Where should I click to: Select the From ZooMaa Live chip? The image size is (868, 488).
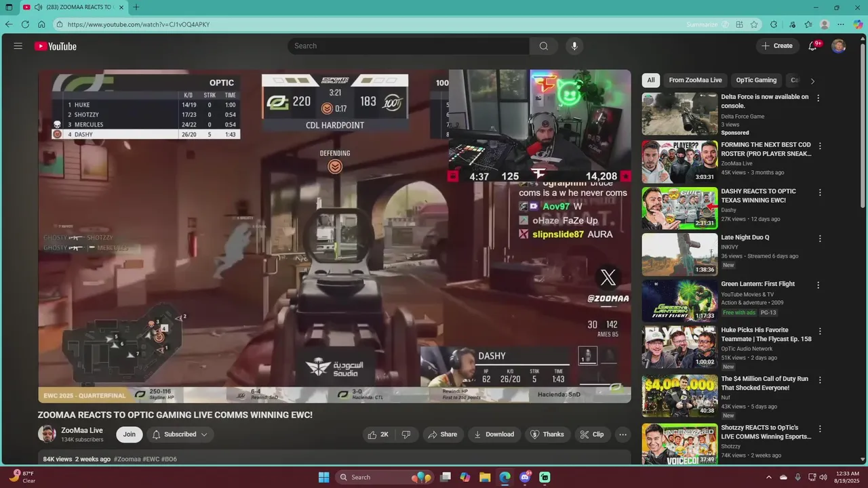click(x=695, y=80)
